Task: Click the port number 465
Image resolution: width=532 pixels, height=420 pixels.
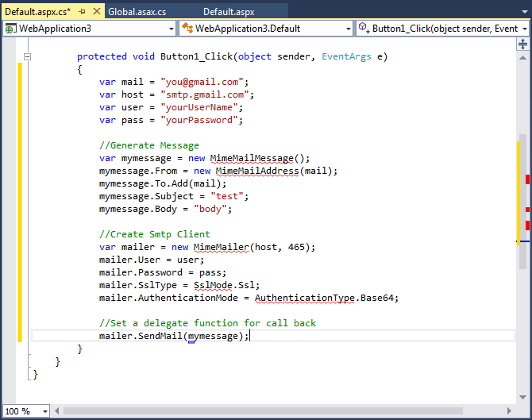Action: (x=296, y=247)
